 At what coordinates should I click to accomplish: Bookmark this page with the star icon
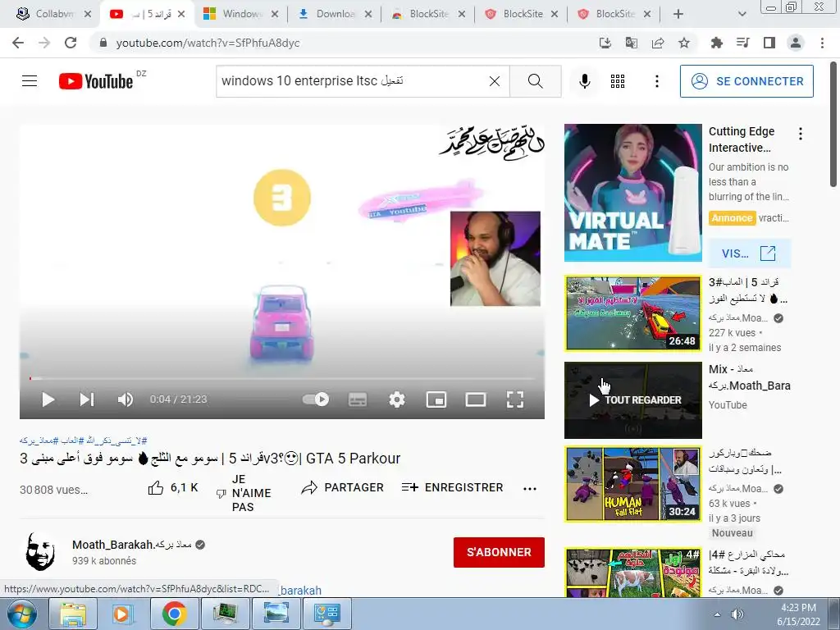(684, 43)
